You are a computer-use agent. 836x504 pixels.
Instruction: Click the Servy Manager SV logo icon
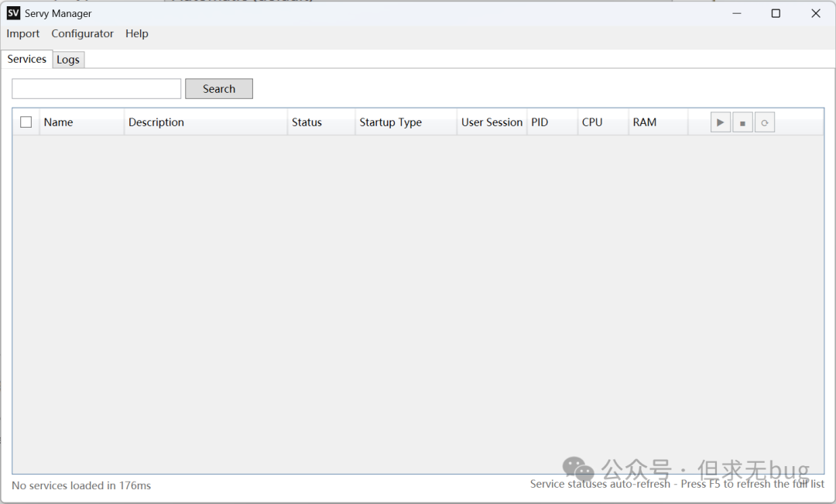point(13,13)
